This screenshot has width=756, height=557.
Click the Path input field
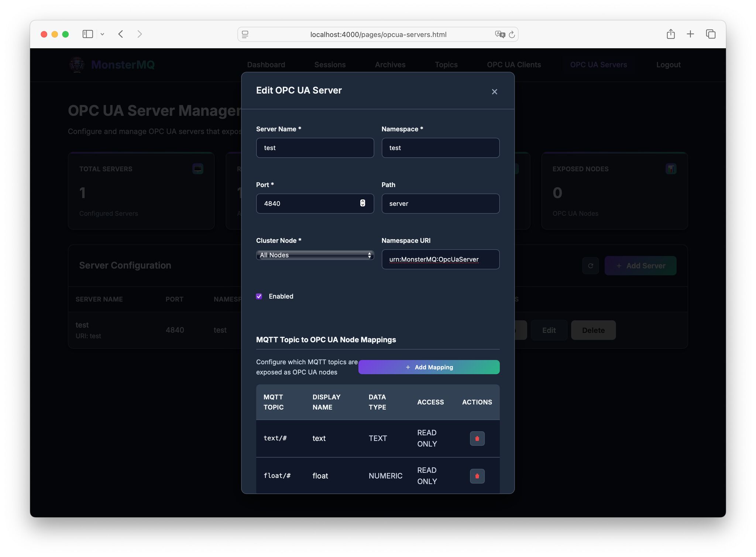pyautogui.click(x=440, y=204)
